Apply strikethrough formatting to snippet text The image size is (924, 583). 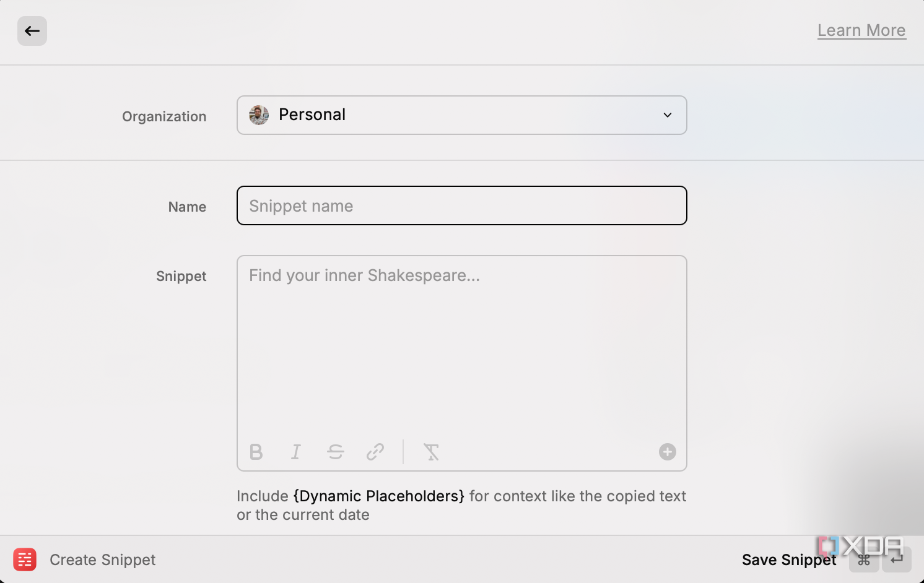(x=336, y=452)
